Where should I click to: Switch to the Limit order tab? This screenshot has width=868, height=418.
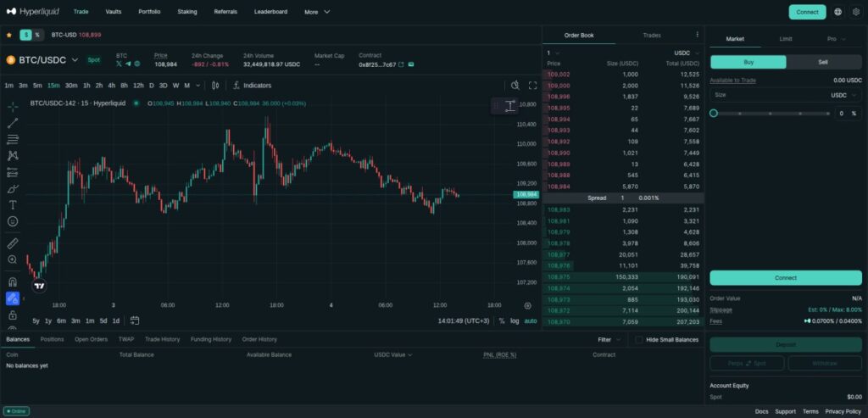tap(786, 39)
